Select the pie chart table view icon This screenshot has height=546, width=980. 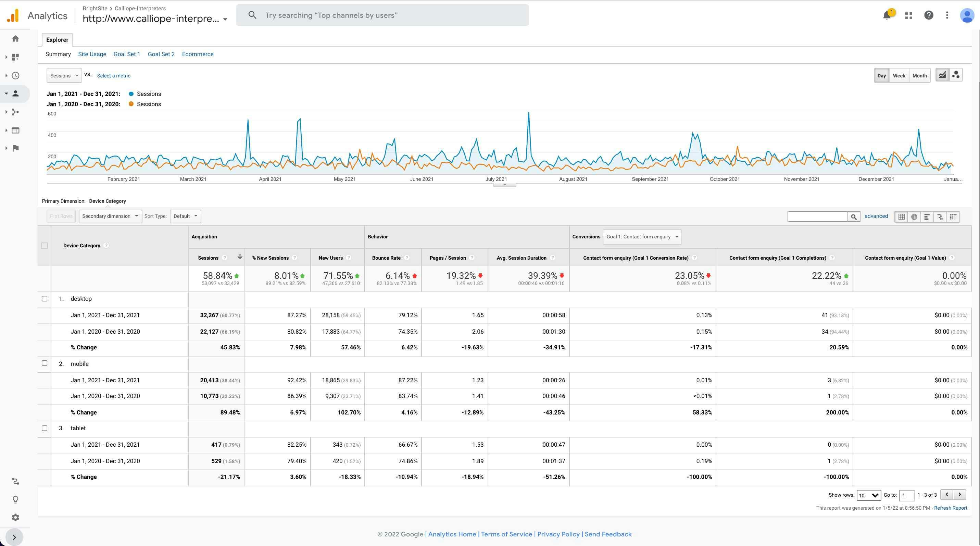pyautogui.click(x=914, y=217)
